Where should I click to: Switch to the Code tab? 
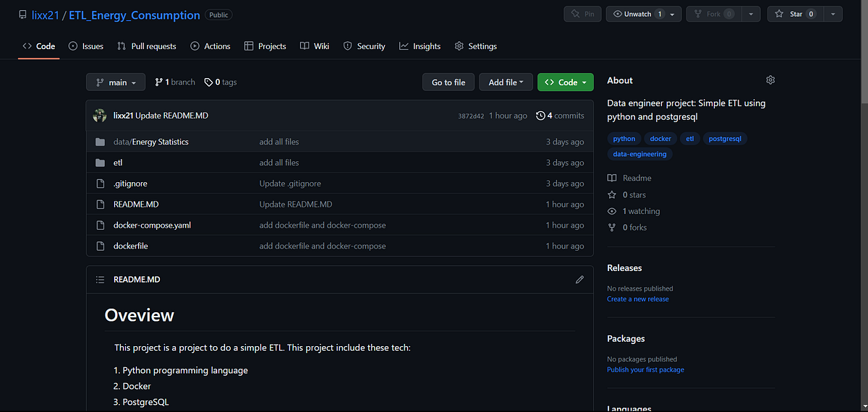(x=39, y=46)
